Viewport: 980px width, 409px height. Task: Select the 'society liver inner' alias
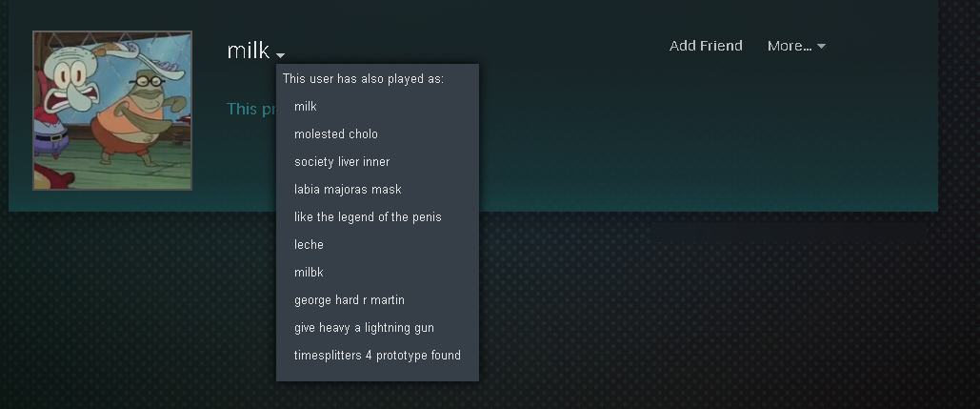342,161
